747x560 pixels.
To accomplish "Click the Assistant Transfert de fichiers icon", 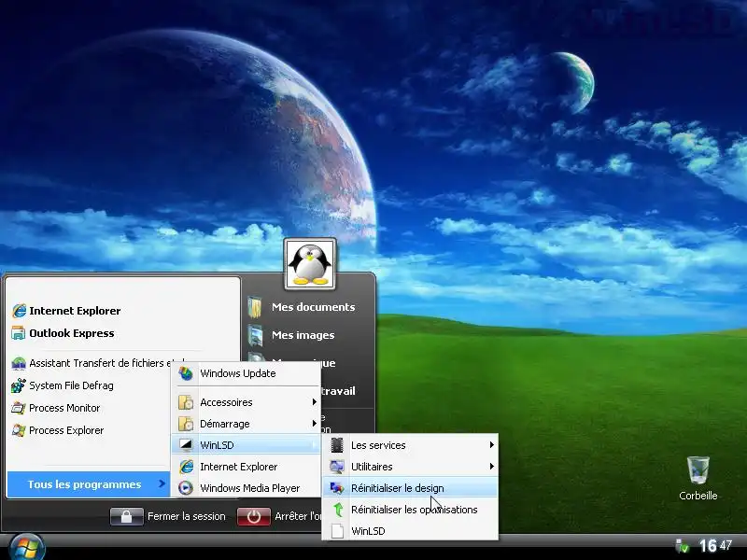I will [19, 363].
